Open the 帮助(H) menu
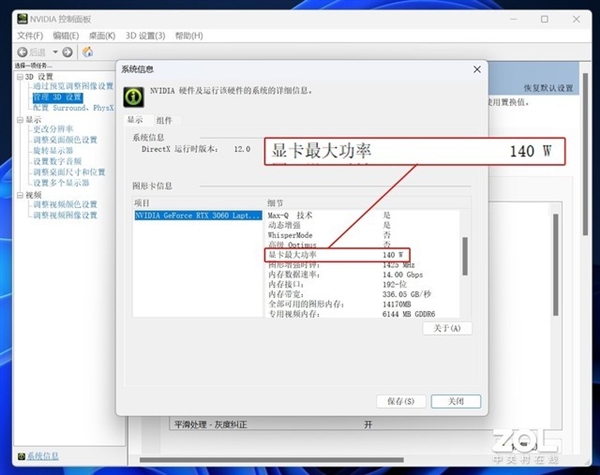The width and height of the screenshot is (600, 475). tap(189, 36)
